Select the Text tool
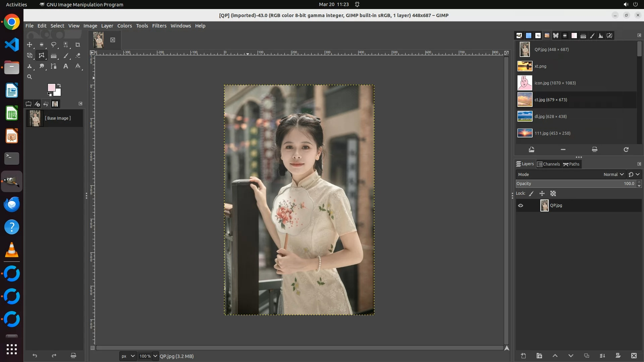 (66, 66)
